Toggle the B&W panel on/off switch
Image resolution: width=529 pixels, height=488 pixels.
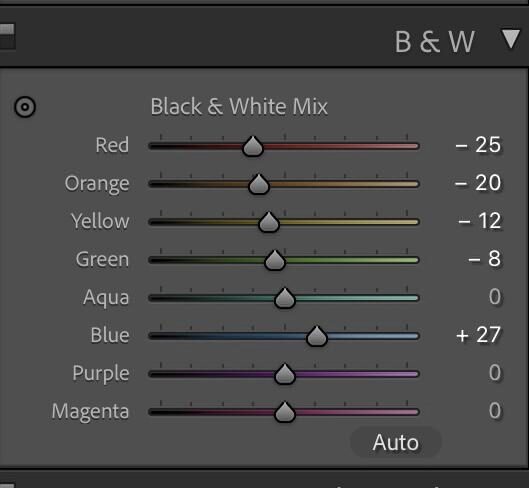click(x=7, y=36)
